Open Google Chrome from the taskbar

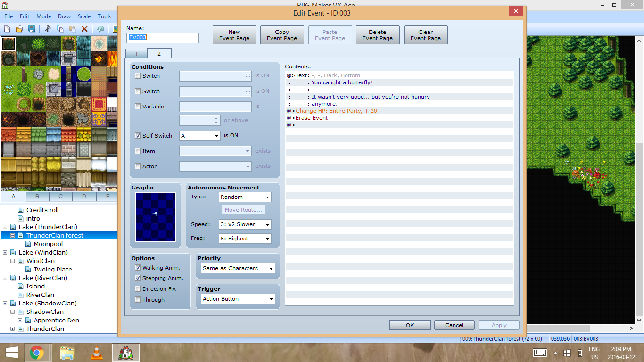(x=37, y=352)
